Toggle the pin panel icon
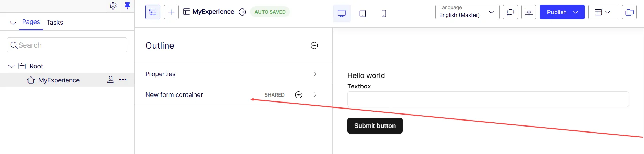Image resolution: width=644 pixels, height=154 pixels. 127,6
